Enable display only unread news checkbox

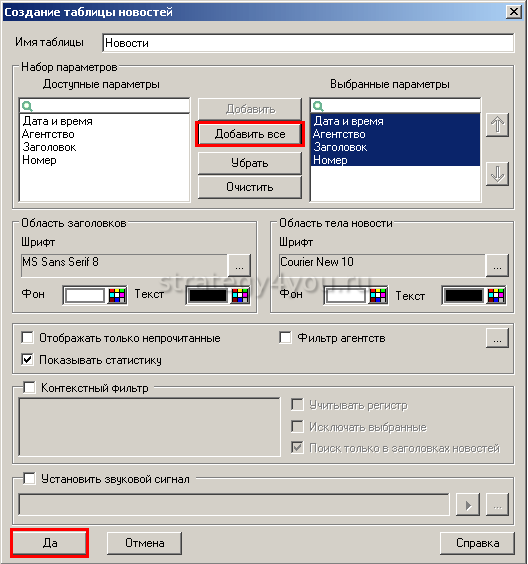click(27, 338)
